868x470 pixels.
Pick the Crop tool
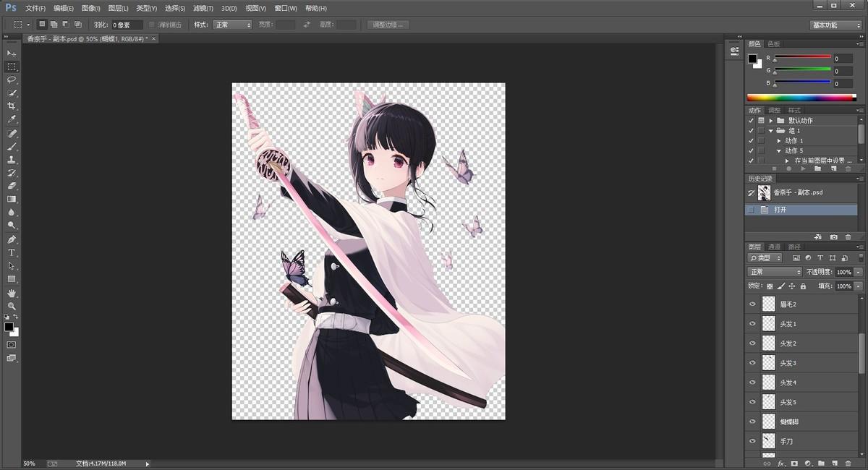[12, 106]
